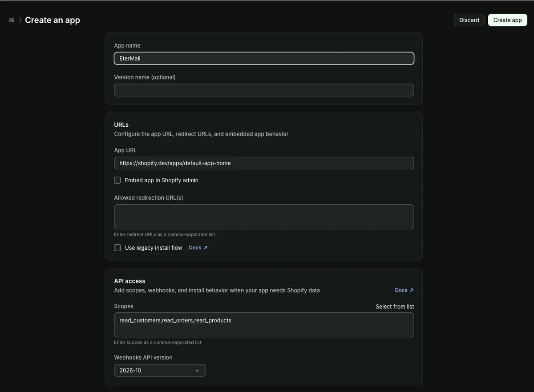Click the Create an app page title
Image resolution: width=534 pixels, height=392 pixels.
coord(53,20)
